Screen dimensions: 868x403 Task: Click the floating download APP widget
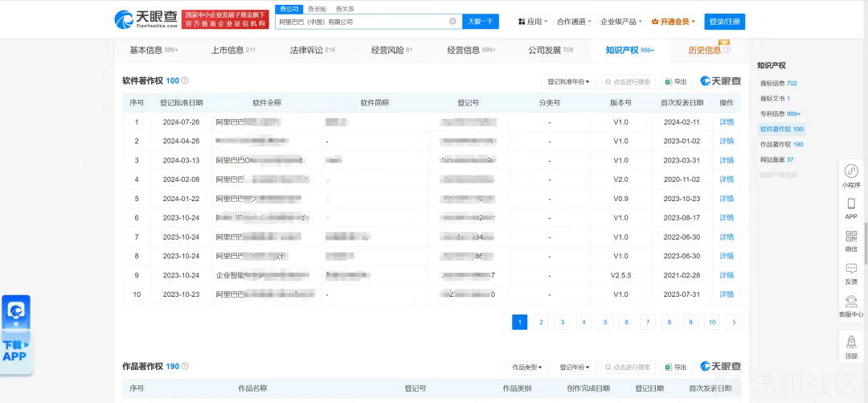16,335
